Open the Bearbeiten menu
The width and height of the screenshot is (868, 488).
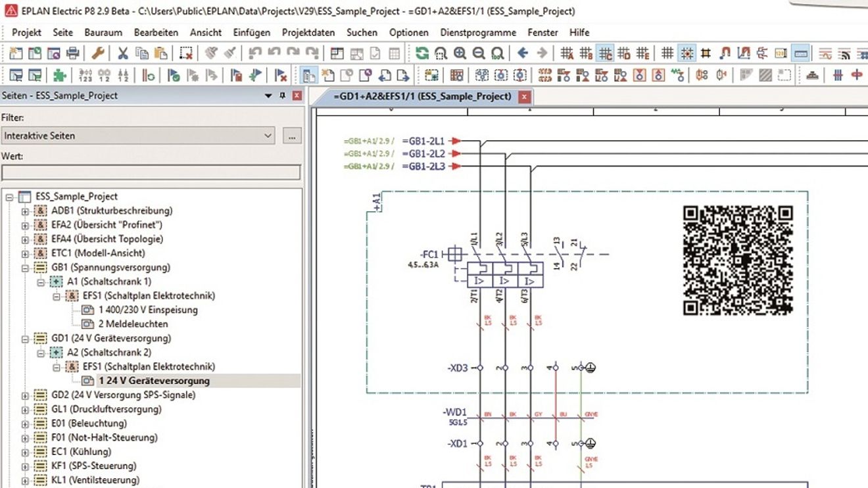click(156, 32)
